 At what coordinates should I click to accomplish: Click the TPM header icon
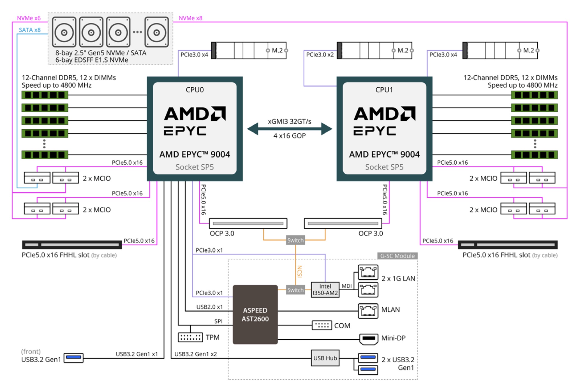click(x=190, y=337)
